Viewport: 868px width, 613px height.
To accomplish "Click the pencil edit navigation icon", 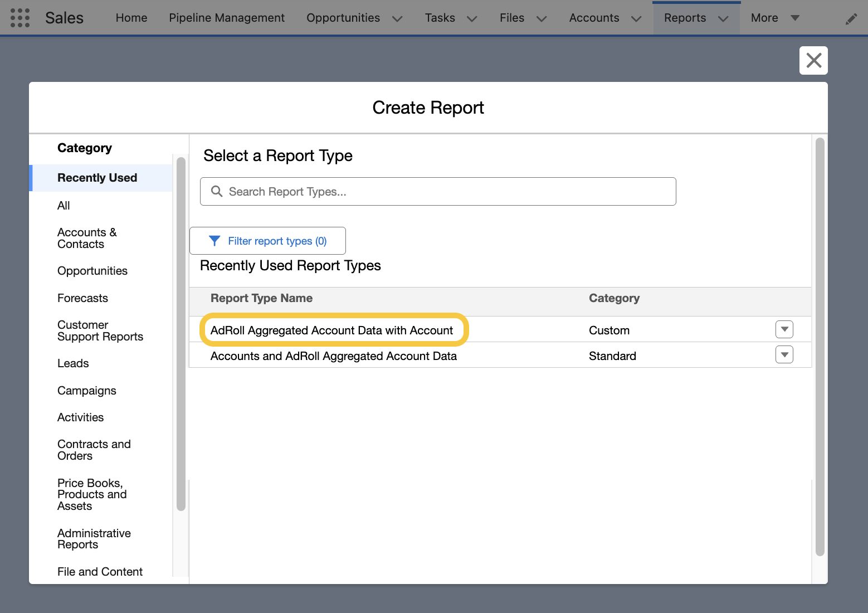I will 851,19.
